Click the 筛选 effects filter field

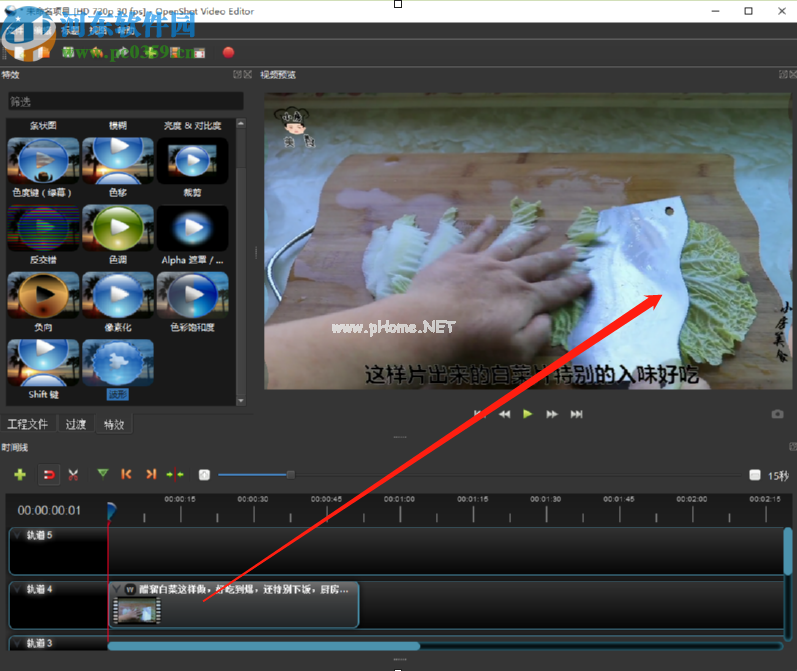125,102
